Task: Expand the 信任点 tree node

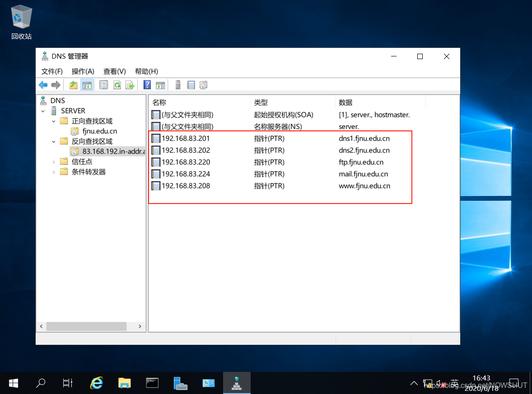Action: click(x=54, y=162)
